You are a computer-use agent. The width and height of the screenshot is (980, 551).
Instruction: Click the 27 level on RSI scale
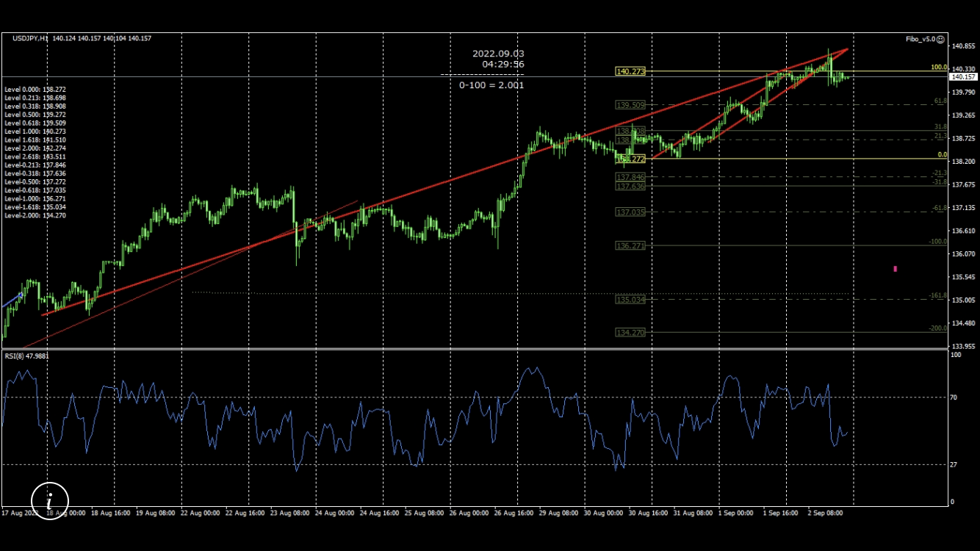pyautogui.click(x=954, y=464)
